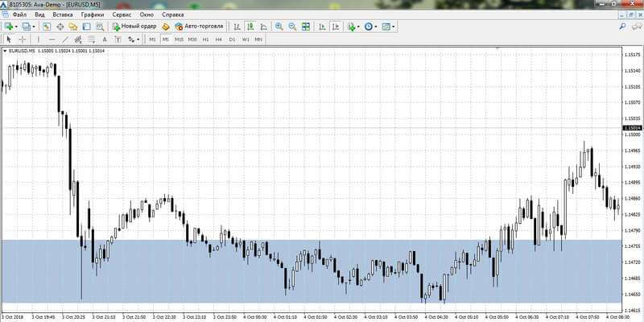Switch to W1 timeframe
This screenshot has width=644, height=322.
click(x=246, y=39)
